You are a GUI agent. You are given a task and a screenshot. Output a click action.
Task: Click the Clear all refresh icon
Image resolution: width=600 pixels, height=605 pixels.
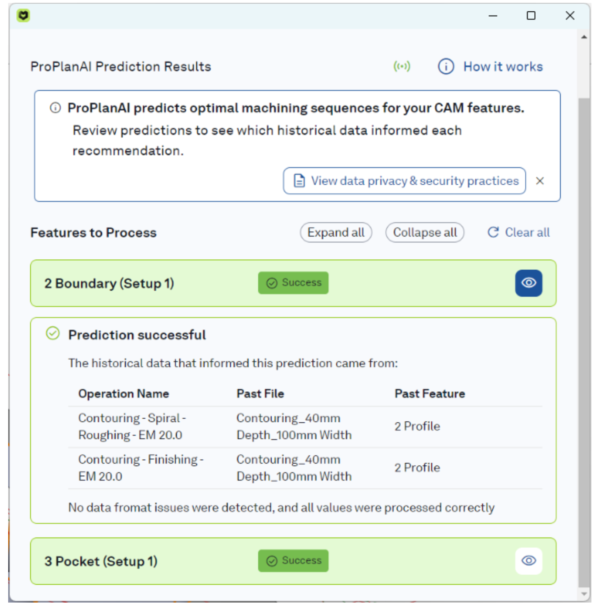492,232
